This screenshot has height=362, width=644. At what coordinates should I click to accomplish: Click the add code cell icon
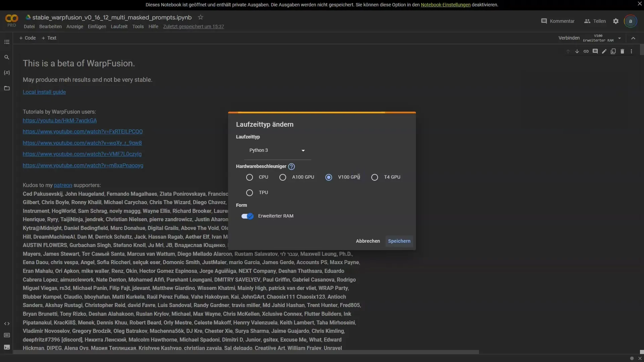click(x=28, y=38)
